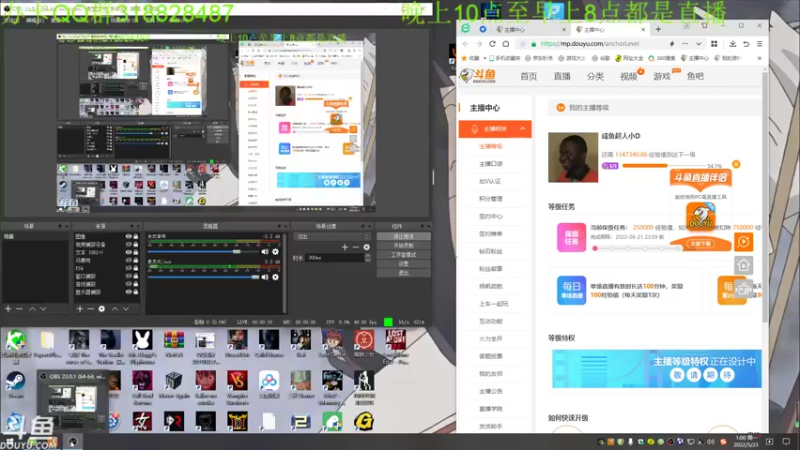Toggle lock of first source row

point(136,237)
